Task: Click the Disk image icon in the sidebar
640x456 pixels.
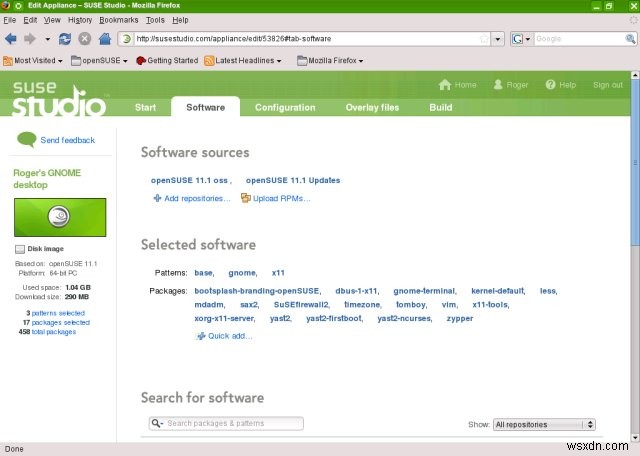Action: coord(20,249)
